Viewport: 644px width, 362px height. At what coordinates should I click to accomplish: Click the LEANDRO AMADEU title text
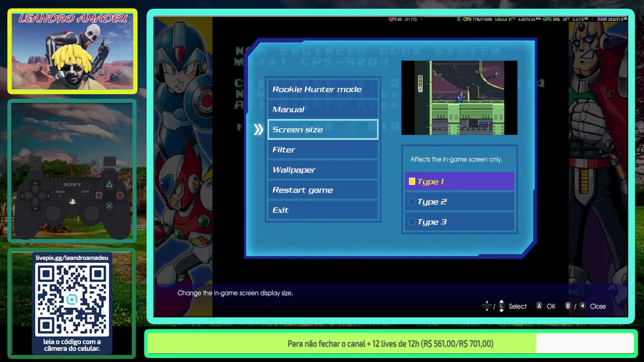(x=73, y=19)
